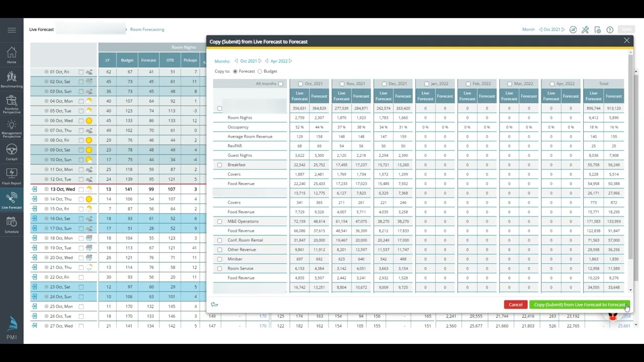This screenshot has height=362, width=644.
Task: Open Benchmarking section
Action: click(x=12, y=79)
